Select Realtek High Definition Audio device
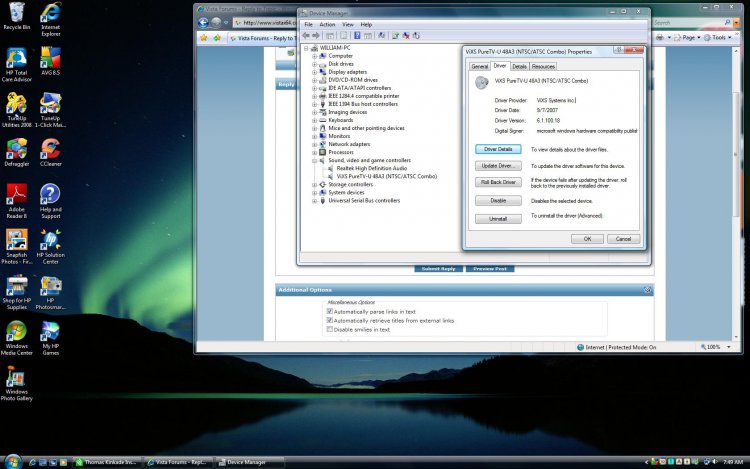The width and height of the screenshot is (750, 469). [372, 168]
